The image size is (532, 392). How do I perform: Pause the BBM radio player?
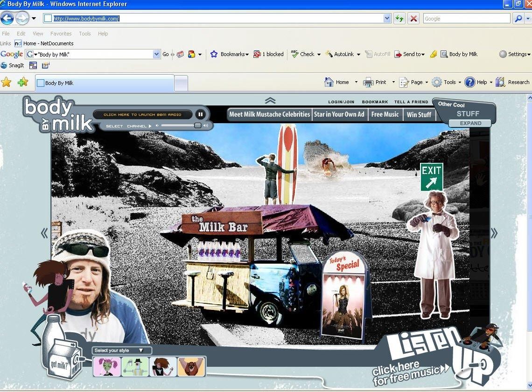(200, 114)
